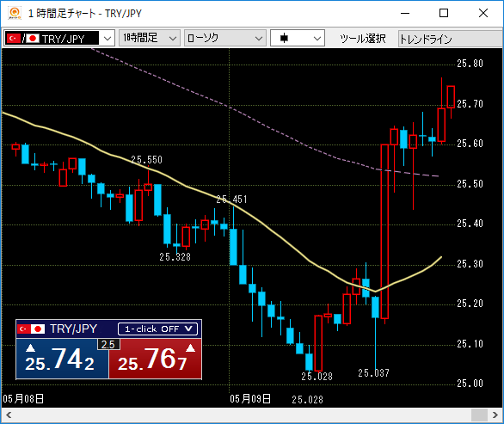The height and width of the screenshot is (424, 504).
Task: Click the 25.80 price axis label
Action: point(470,64)
